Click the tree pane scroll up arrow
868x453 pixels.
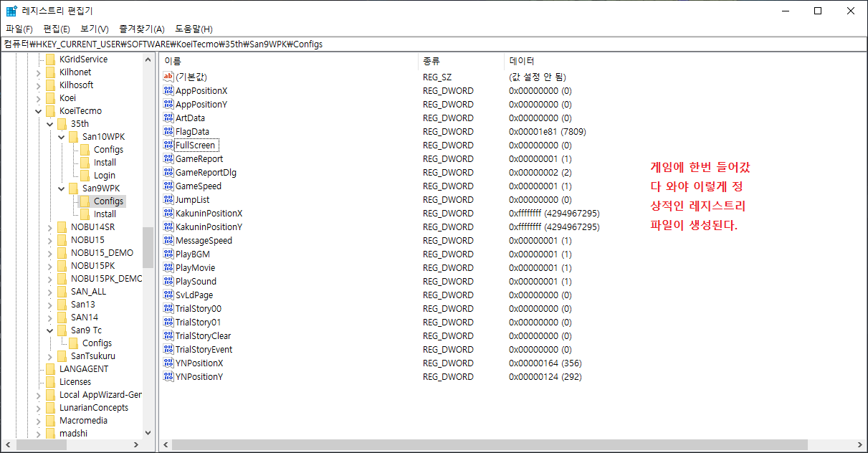(148, 59)
